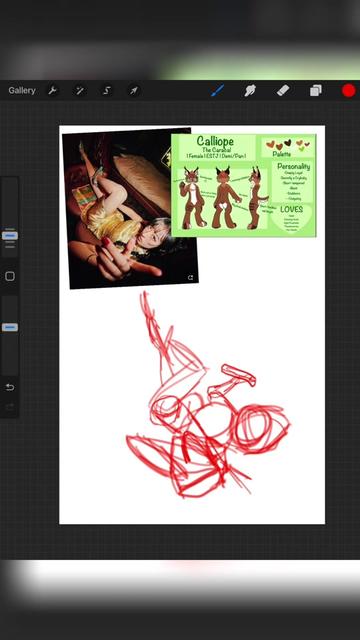The width and height of the screenshot is (360, 640).
Task: Activate the Selection tool
Action: 107,91
